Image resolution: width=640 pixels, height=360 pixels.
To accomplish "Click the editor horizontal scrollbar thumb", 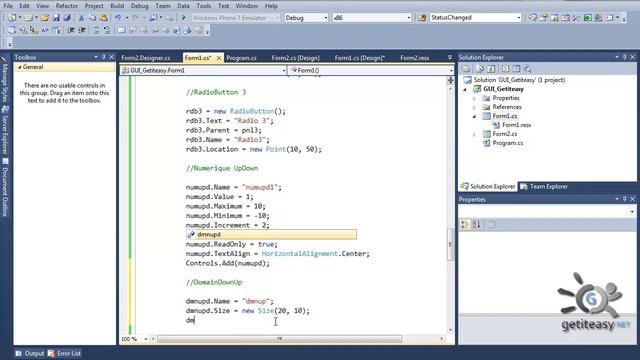I will pos(280,339).
